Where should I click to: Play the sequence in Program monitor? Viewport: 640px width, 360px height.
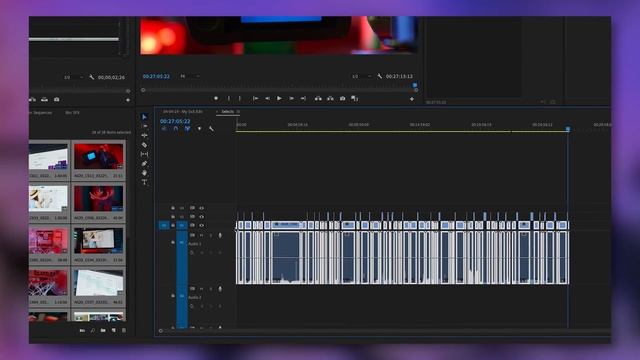click(x=279, y=98)
